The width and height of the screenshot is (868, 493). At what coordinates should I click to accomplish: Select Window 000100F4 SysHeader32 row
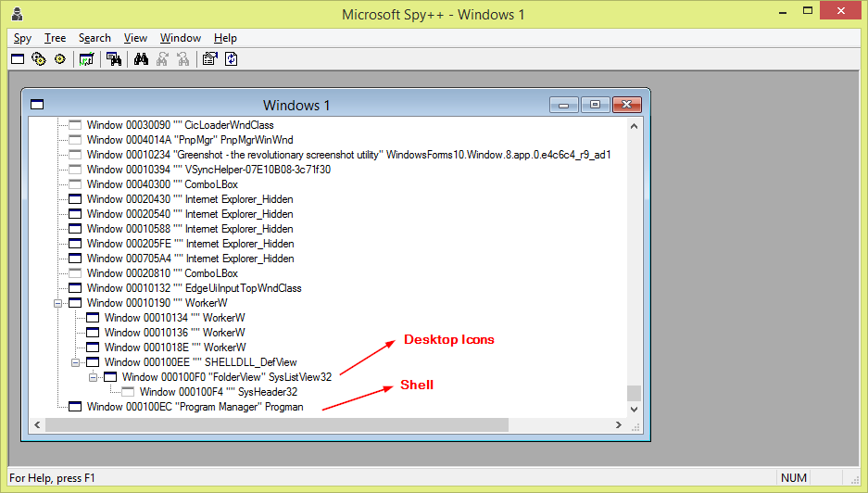pos(218,392)
